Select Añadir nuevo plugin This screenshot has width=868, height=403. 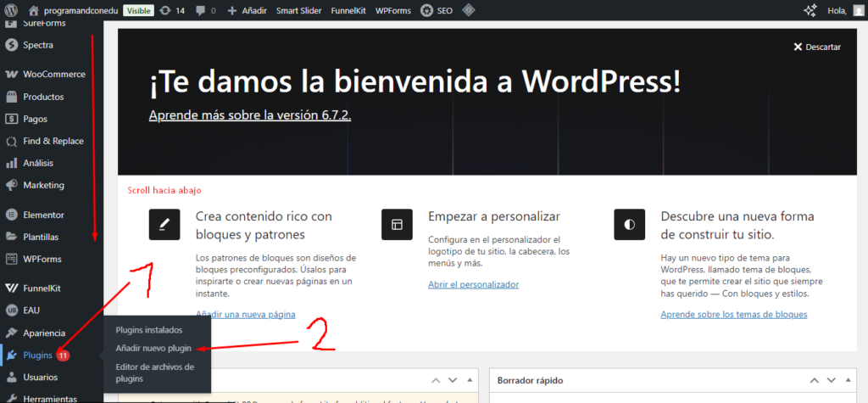pyautogui.click(x=153, y=349)
